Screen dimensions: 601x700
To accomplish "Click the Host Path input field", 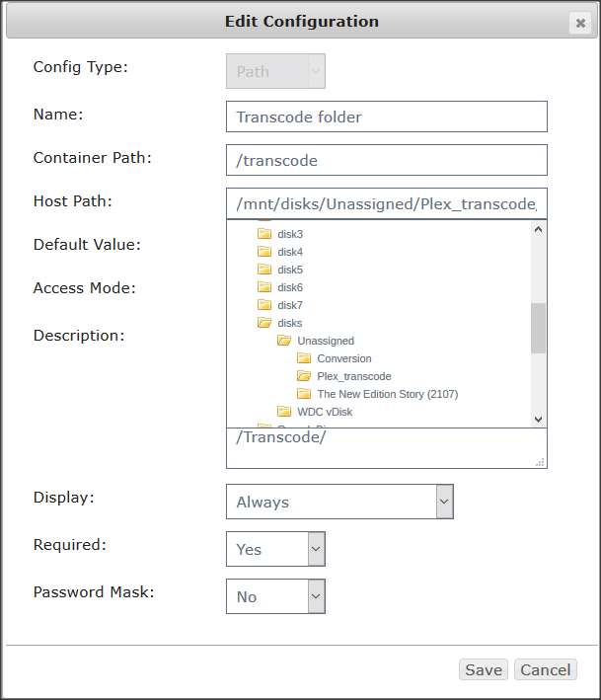I will [x=387, y=203].
